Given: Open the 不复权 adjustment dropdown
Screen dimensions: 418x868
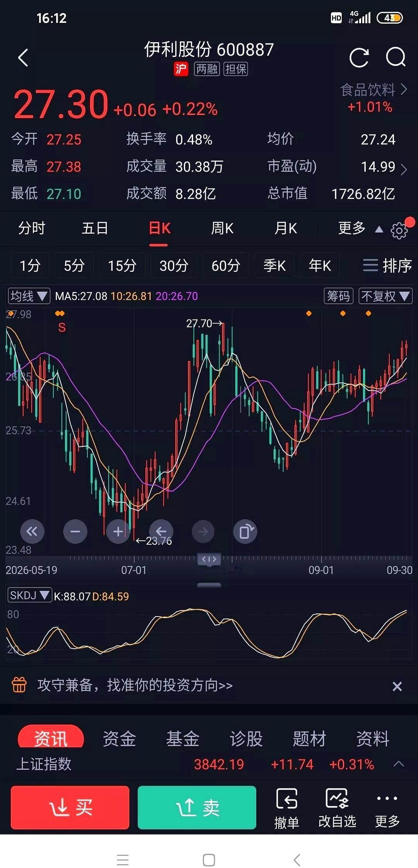Looking at the screenshot, I should coord(385,296).
